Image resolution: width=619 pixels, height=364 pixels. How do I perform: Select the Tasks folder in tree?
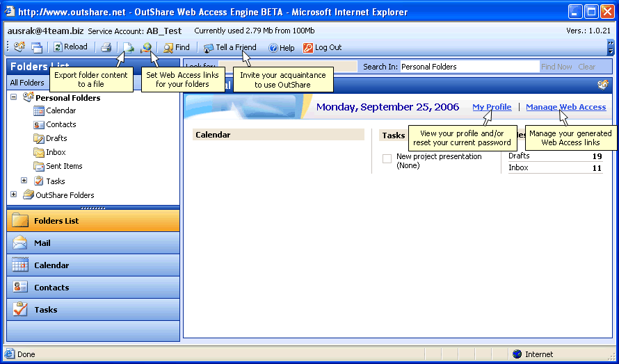tap(55, 181)
